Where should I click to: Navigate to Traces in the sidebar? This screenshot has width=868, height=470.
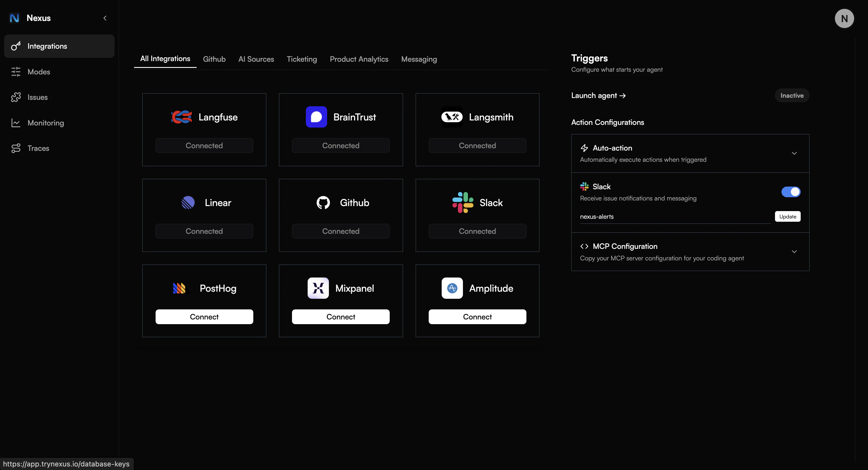(59, 148)
